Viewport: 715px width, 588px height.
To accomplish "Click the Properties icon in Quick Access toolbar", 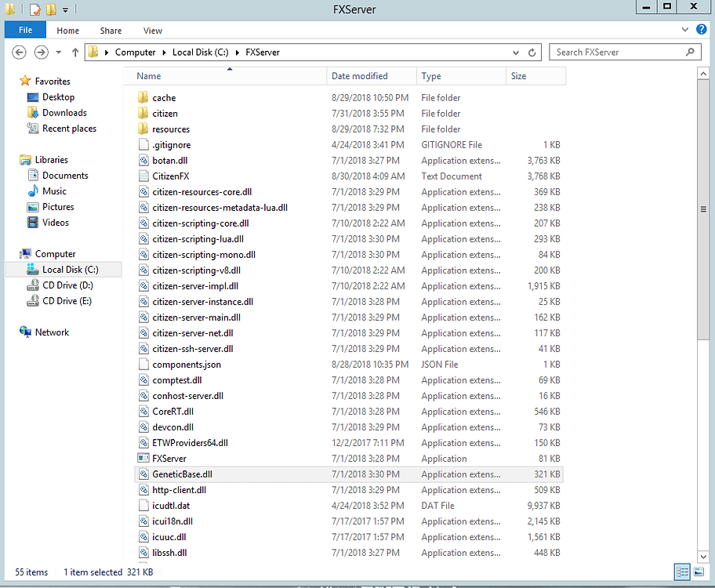I will pyautogui.click(x=34, y=10).
